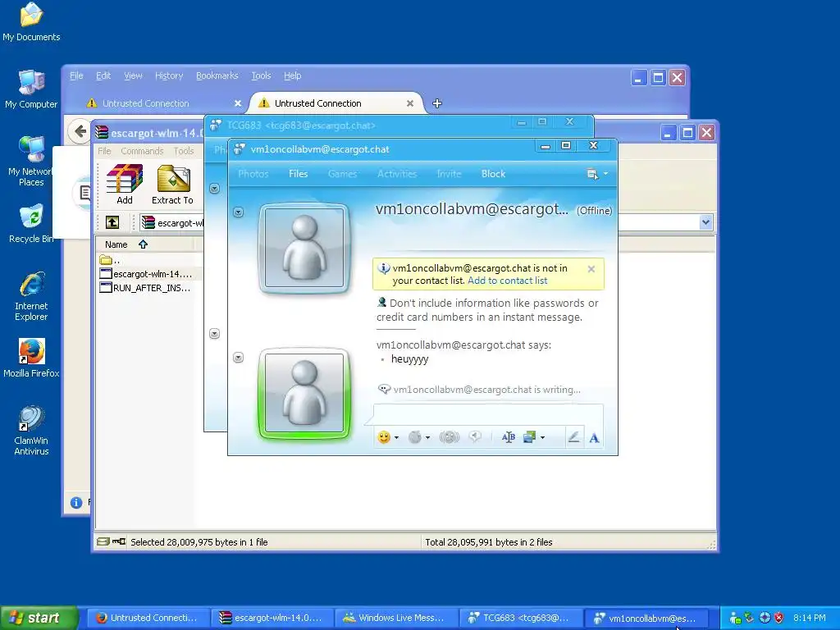Select escargot-wlm-14 file in WinRAR list

(x=146, y=274)
